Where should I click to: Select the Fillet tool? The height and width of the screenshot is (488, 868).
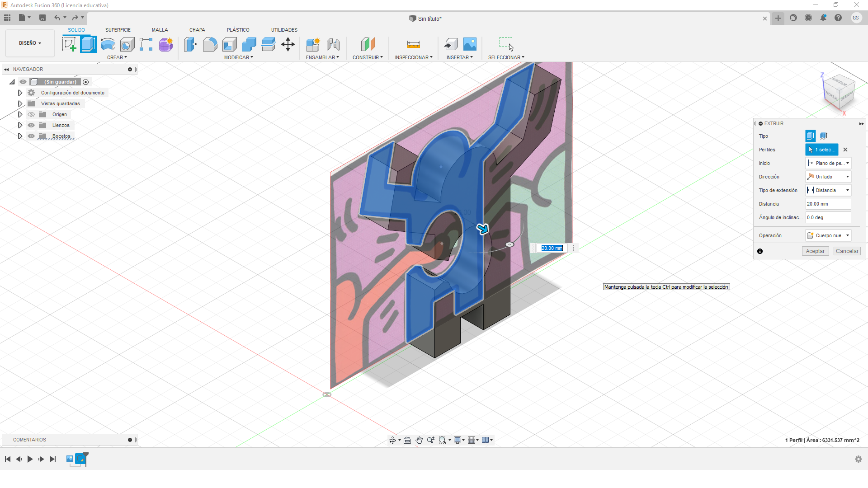(x=210, y=44)
